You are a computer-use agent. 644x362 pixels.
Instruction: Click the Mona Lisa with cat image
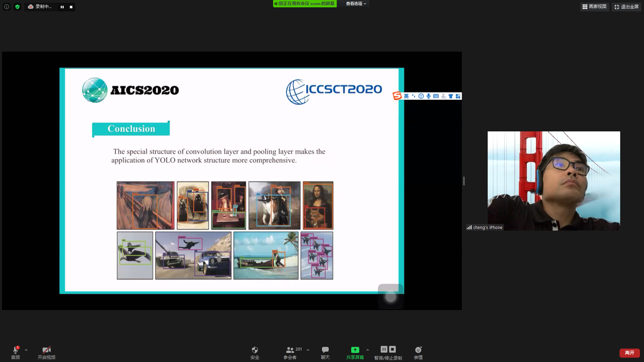tap(318, 205)
